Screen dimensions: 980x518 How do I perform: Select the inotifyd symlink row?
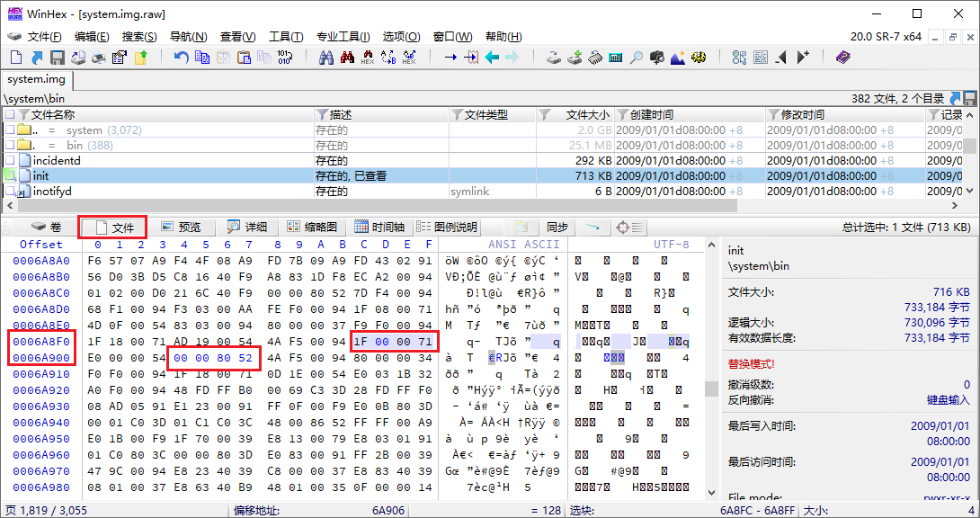[x=481, y=192]
